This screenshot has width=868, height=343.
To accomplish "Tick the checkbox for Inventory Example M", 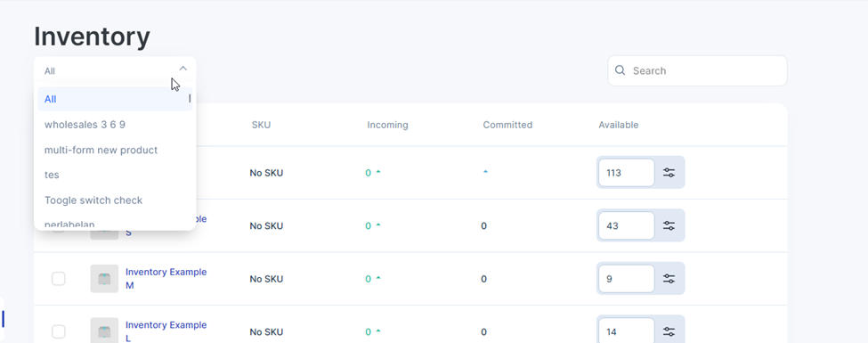I will [x=59, y=279].
